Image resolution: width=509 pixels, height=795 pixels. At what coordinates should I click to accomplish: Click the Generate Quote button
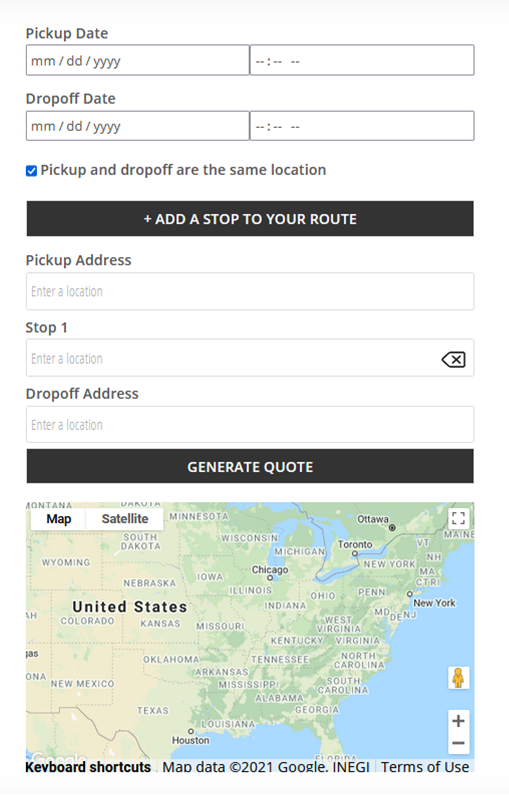point(250,466)
